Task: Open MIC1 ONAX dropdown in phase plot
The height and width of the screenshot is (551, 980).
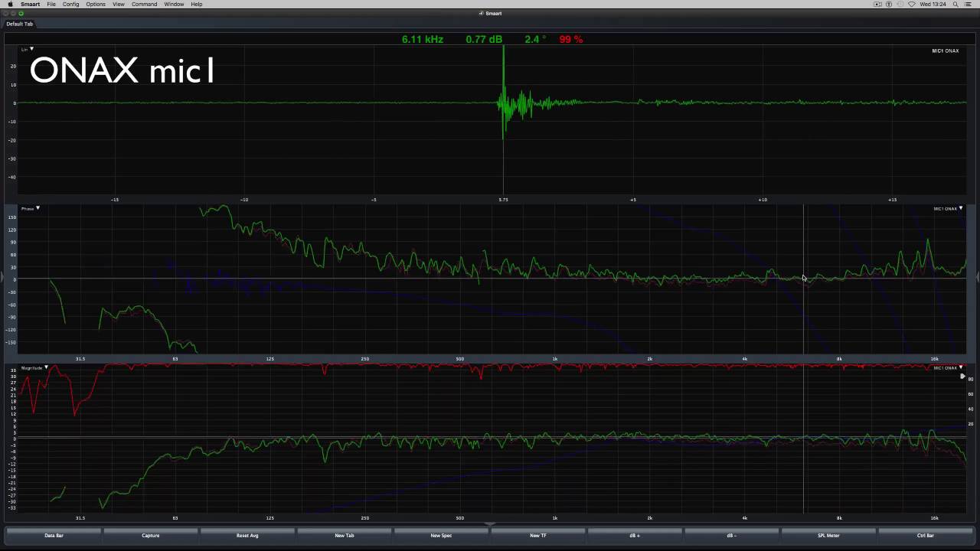Action: click(x=948, y=208)
